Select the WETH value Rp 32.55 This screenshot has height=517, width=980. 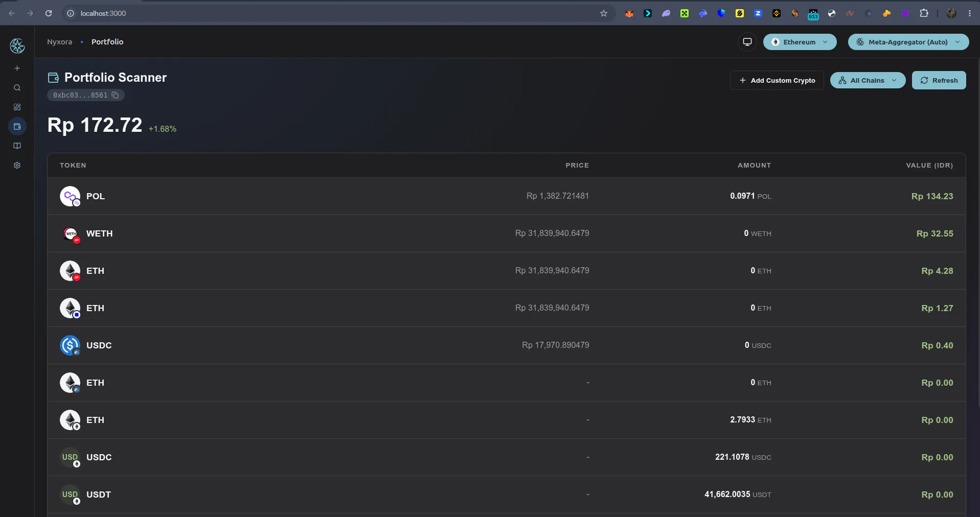pyautogui.click(x=935, y=233)
